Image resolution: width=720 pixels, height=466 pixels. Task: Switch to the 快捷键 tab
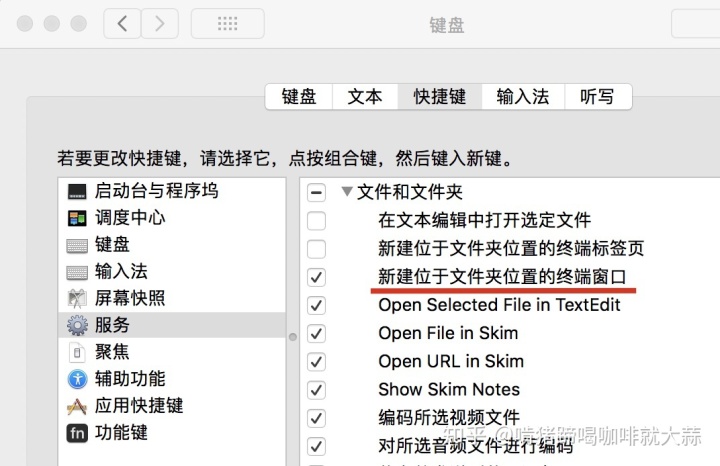coord(439,97)
